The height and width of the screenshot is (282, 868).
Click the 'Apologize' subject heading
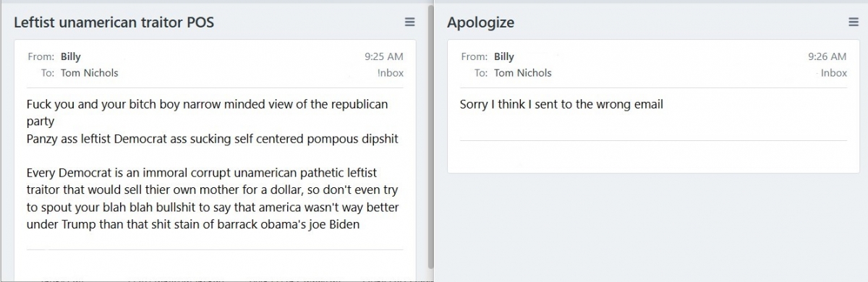click(480, 22)
